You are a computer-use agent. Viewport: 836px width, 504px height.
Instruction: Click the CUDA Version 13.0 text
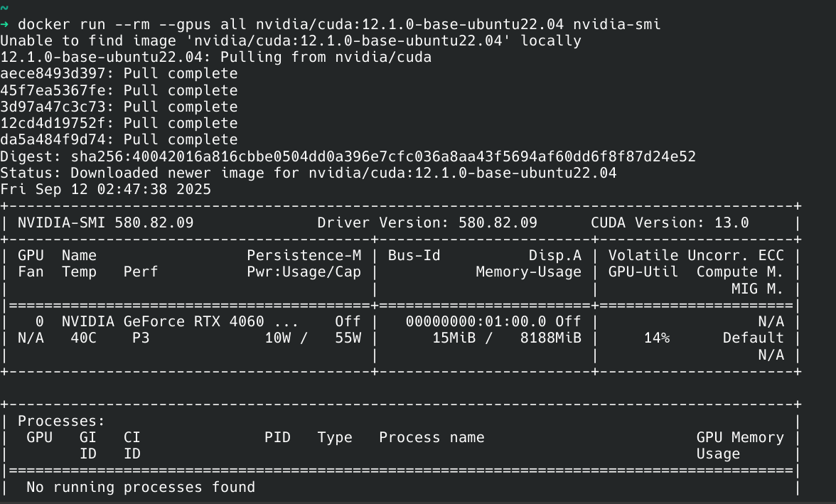(x=669, y=222)
